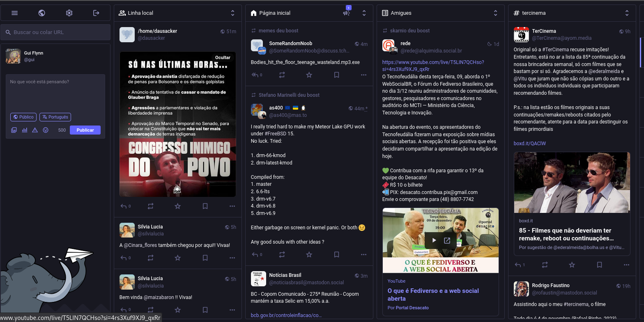This screenshot has width=644, height=322.
Task: Play the Tecnofeudália YouTube video
Action: coord(433,240)
